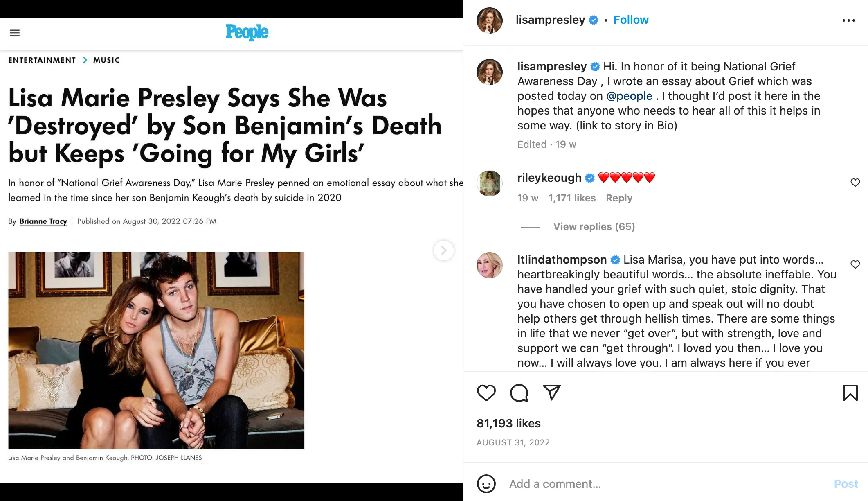The height and width of the screenshot is (501, 868).
Task: Like rileykeough's comment via its heart
Action: pyautogui.click(x=855, y=183)
